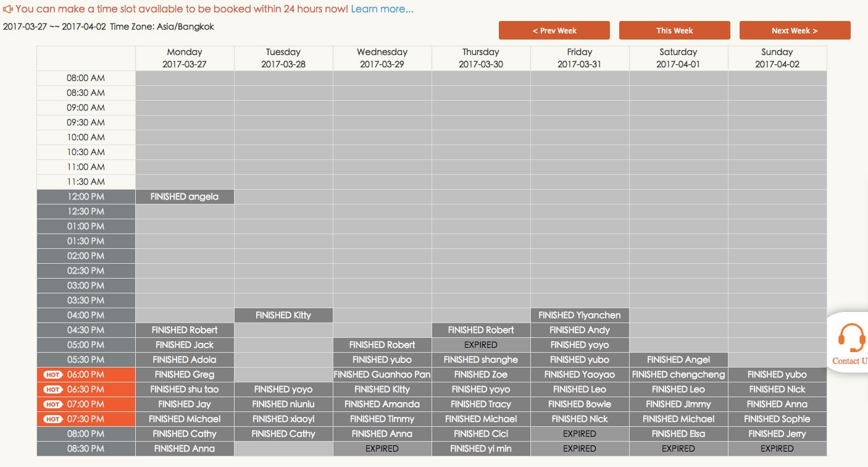Screen dimensions: 868x467
Task: Select Monday 12:00 PM FINISHED angela slot
Action: tap(185, 196)
